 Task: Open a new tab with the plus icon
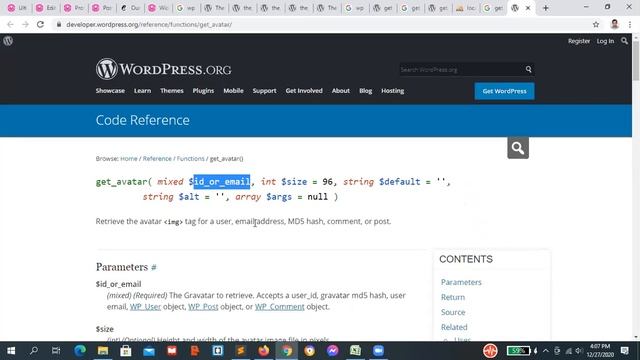pyautogui.click(x=545, y=8)
